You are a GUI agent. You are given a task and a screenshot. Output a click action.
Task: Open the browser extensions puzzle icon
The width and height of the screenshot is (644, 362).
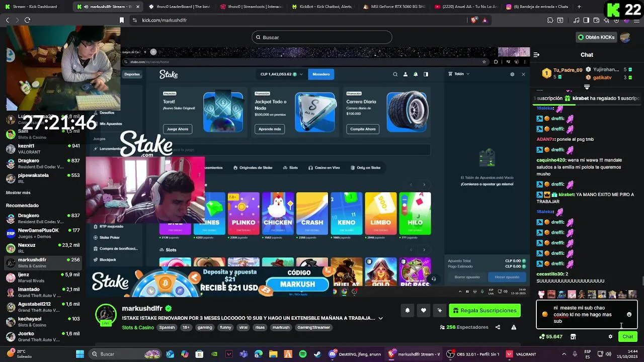(550, 20)
